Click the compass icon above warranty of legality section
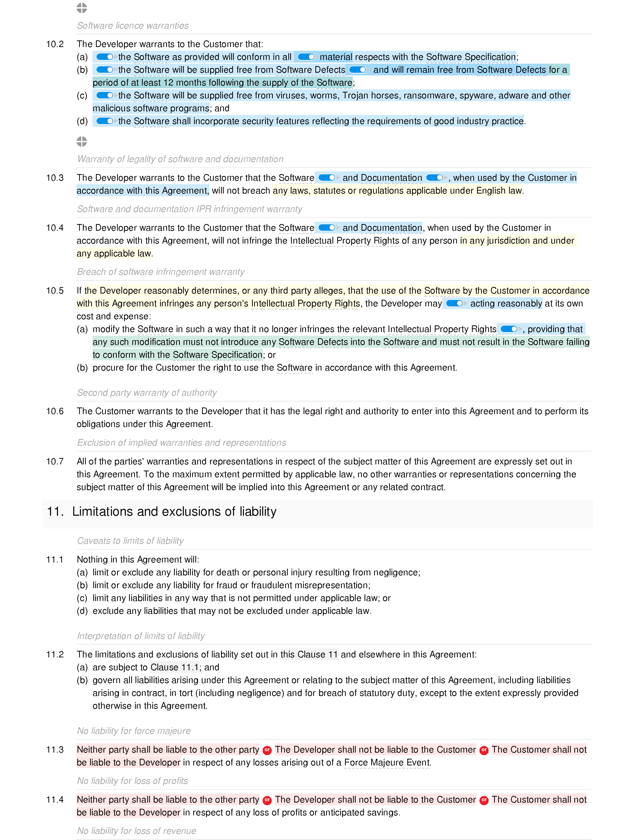The height and width of the screenshot is (840, 636). 80,140
